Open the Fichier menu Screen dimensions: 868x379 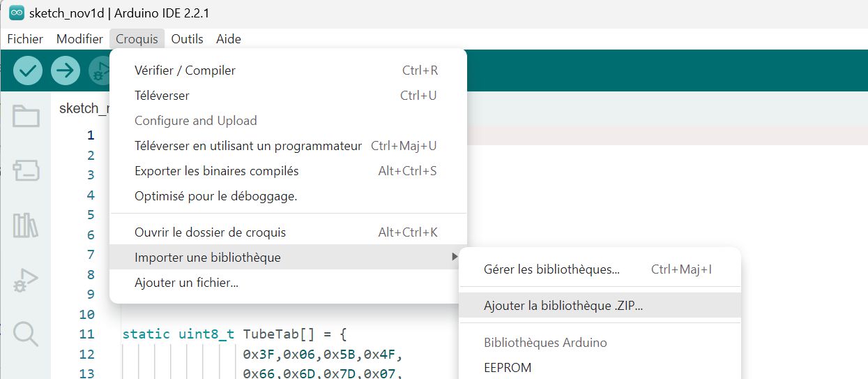[x=25, y=39]
